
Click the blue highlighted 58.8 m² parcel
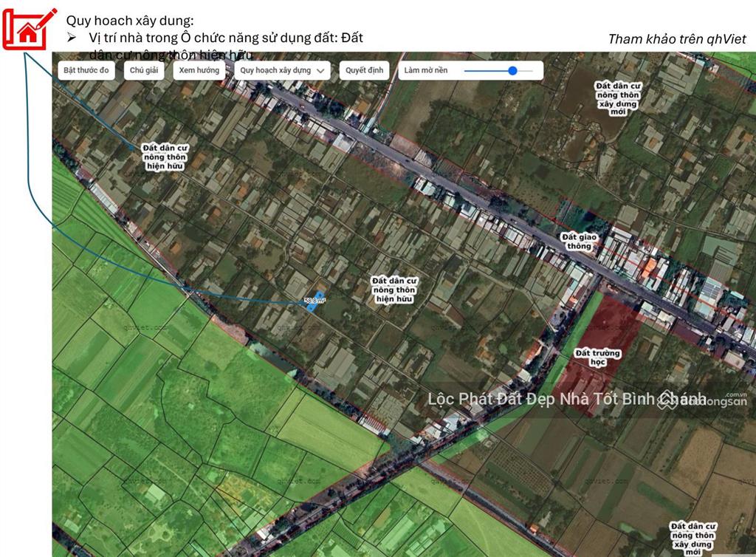pos(315,300)
